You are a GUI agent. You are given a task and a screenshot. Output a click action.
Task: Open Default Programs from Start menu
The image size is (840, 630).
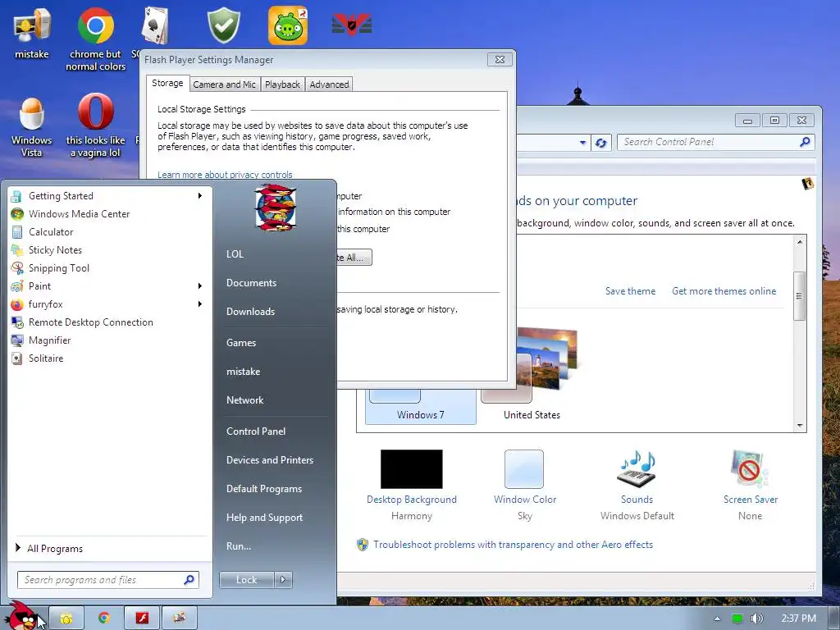[263, 489]
